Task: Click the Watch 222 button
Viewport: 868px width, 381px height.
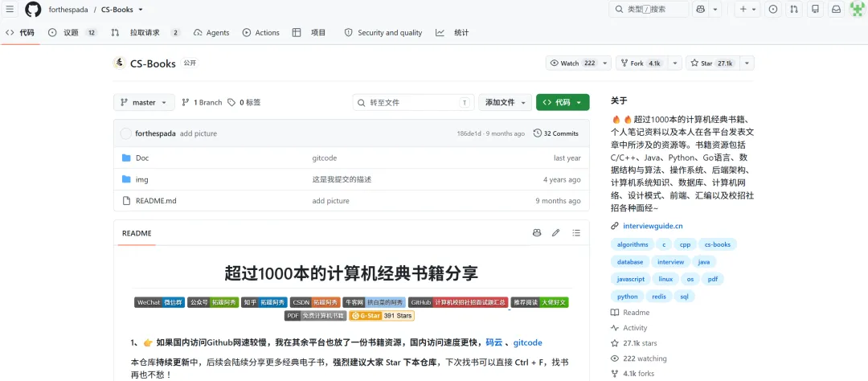Action: 572,63
